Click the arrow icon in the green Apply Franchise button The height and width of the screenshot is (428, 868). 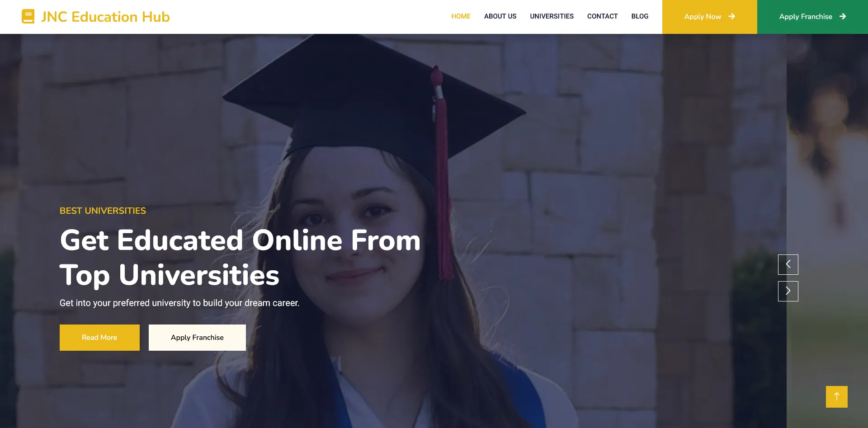point(843,16)
